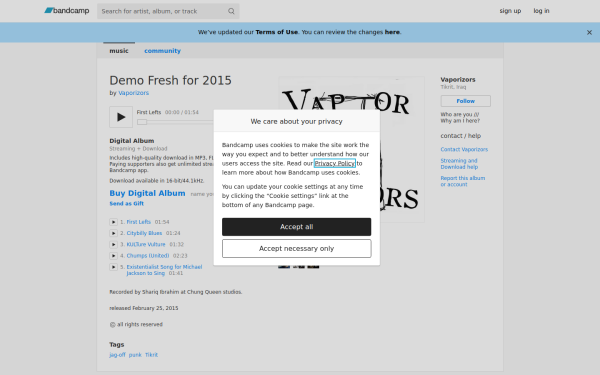Open Chumps (United) track link
This screenshot has height=375, width=600.
coord(148,256)
